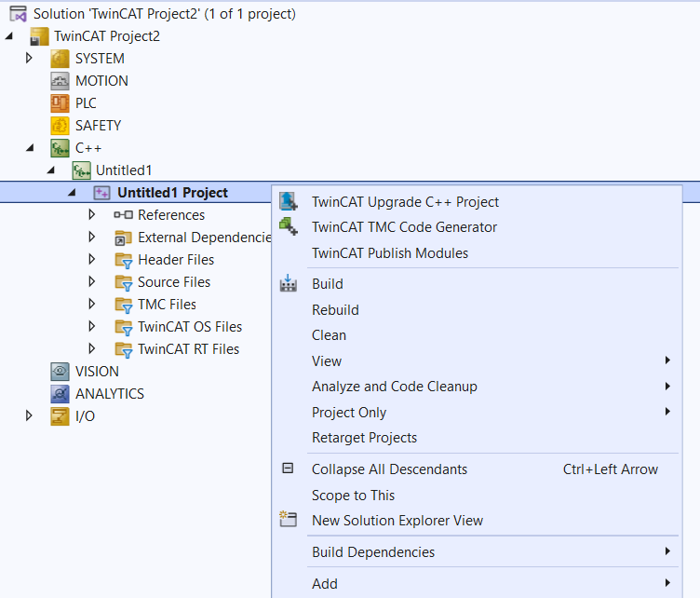This screenshot has width=700, height=598.
Task: Collapse the Untitled1 node
Action: pyautogui.click(x=50, y=170)
